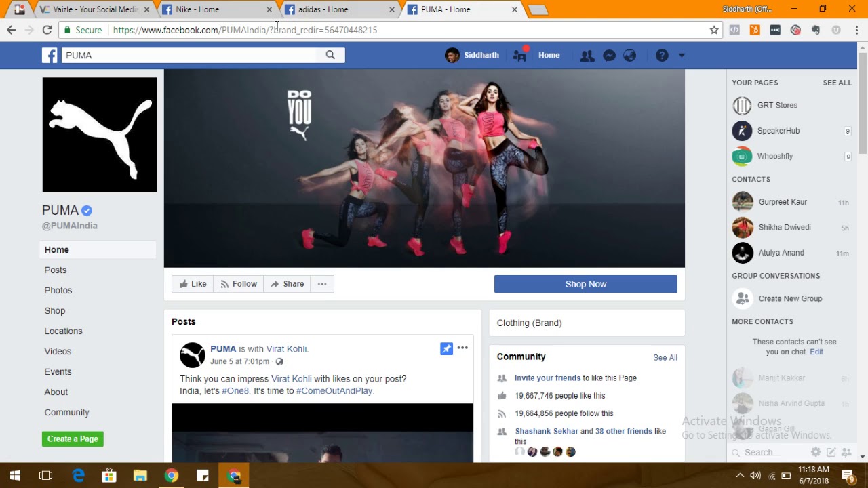Select Community in page sidebar
Image resolution: width=868 pixels, height=488 pixels.
(66, 412)
